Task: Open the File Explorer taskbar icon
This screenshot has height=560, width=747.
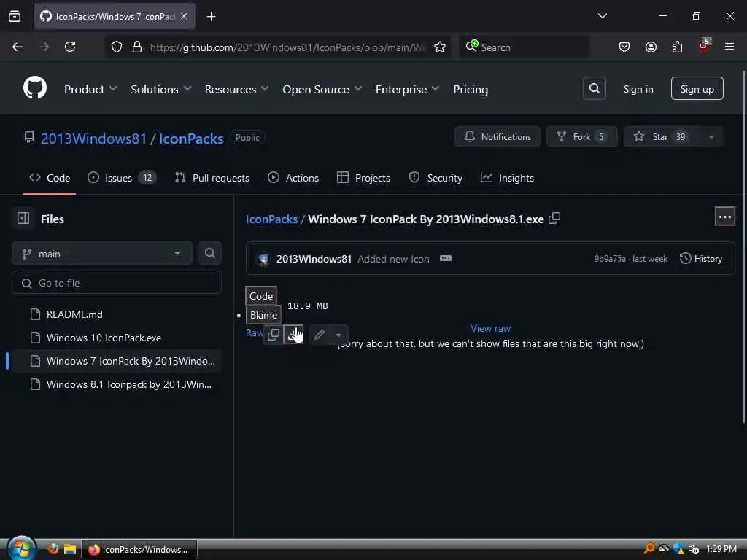Action: [x=70, y=549]
